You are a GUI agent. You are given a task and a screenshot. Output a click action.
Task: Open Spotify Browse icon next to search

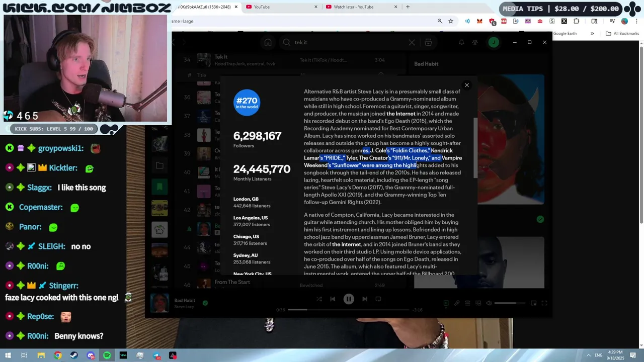pos(428,42)
